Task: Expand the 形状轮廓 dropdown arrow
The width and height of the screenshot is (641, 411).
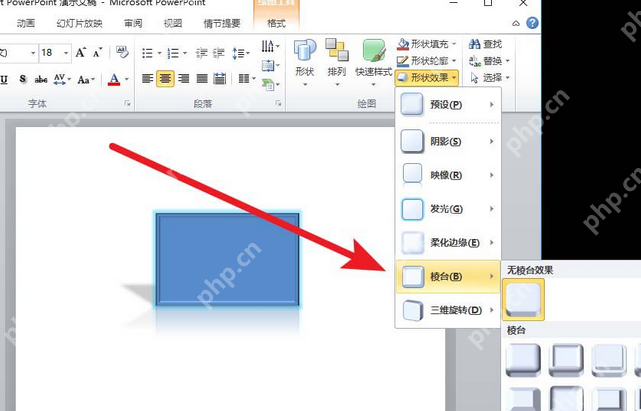Action: (454, 61)
